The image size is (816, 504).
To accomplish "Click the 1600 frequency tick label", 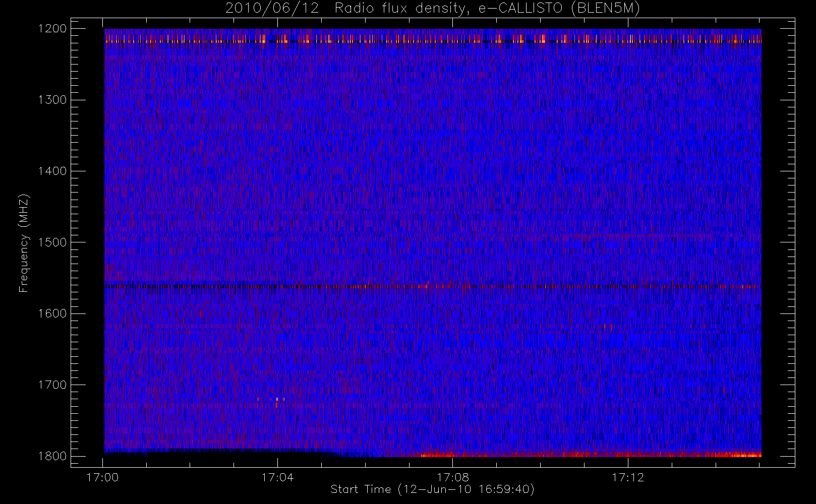I will coord(52,313).
